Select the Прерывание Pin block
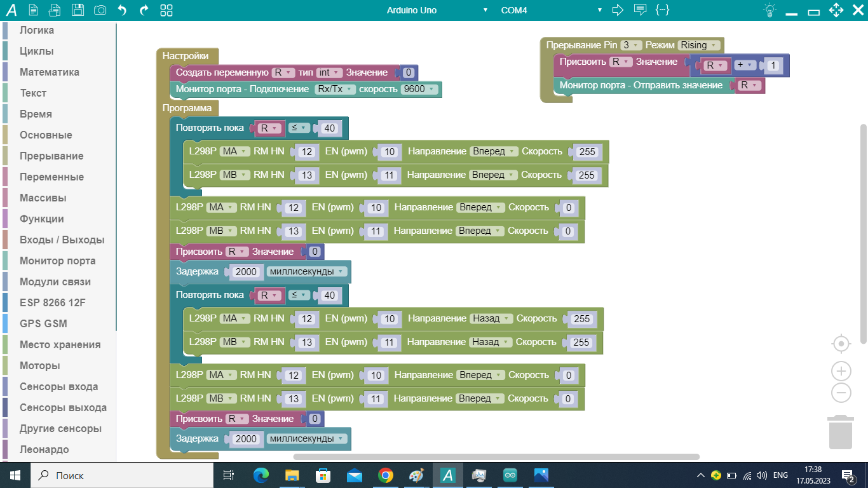The image size is (868, 488). point(583,45)
